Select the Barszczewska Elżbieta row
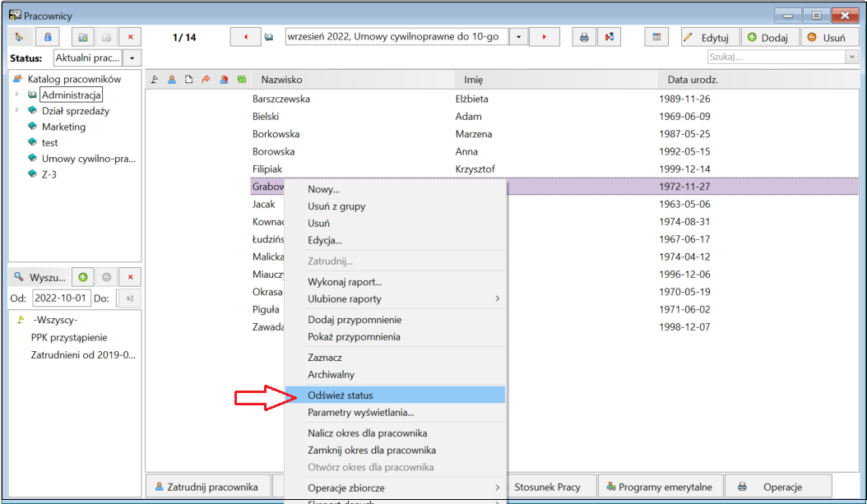 click(x=554, y=99)
